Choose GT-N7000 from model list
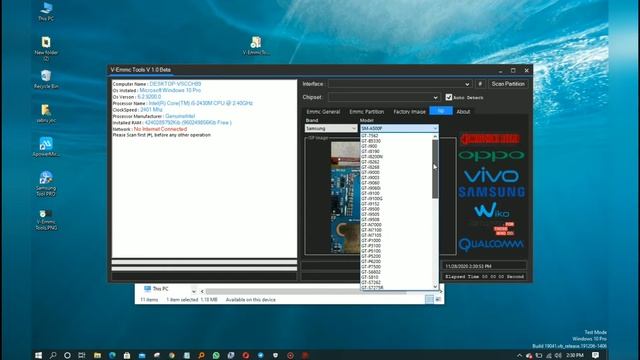The width and height of the screenshot is (640, 360). [396, 225]
